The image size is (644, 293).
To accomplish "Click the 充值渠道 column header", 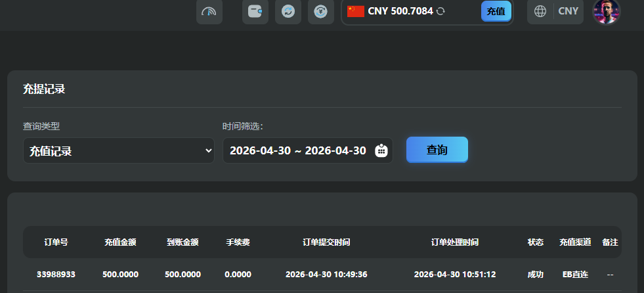I will [575, 242].
